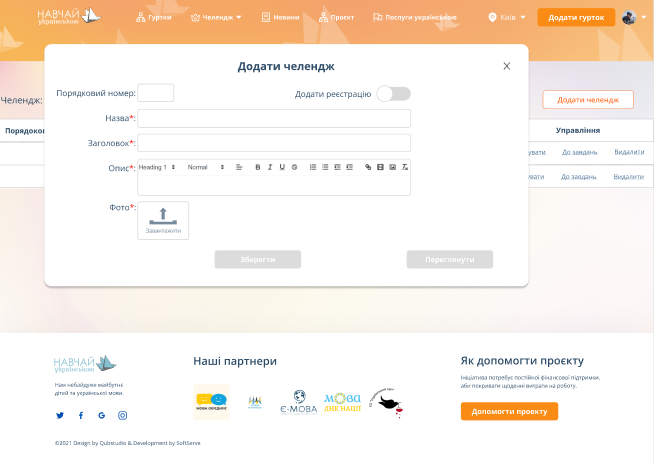Focus the Назва input field

[274, 118]
